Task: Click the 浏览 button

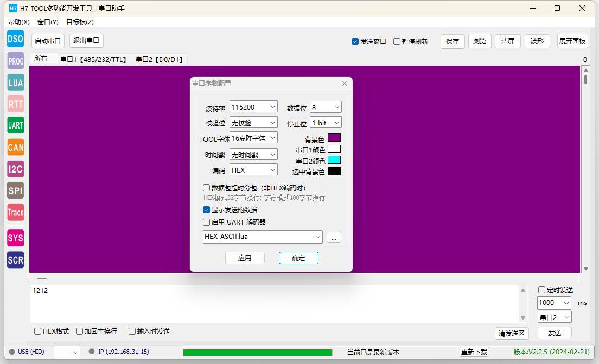Action: click(480, 41)
